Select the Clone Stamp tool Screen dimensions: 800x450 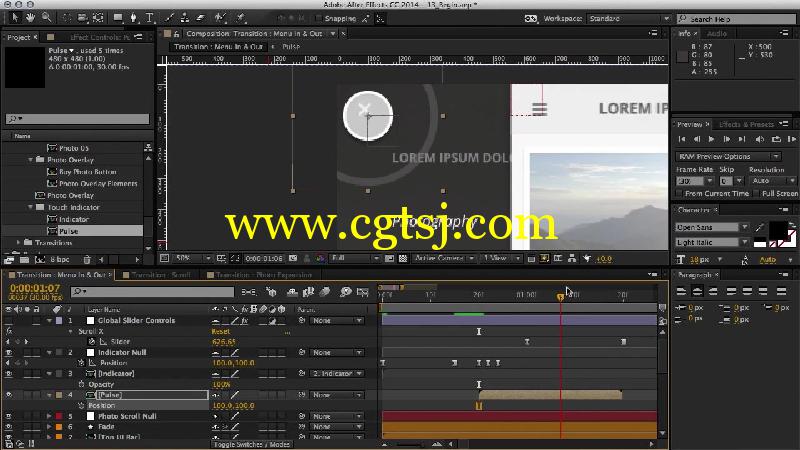coord(185,18)
